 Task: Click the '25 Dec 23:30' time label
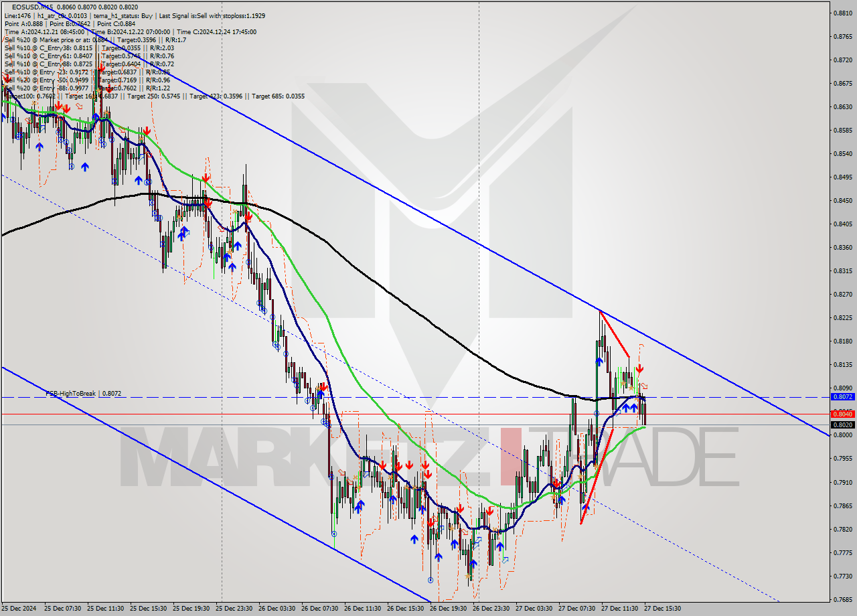click(x=234, y=609)
